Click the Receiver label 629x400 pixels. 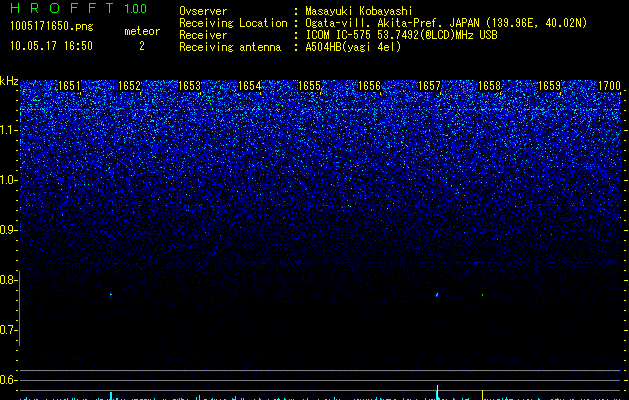click(203, 35)
